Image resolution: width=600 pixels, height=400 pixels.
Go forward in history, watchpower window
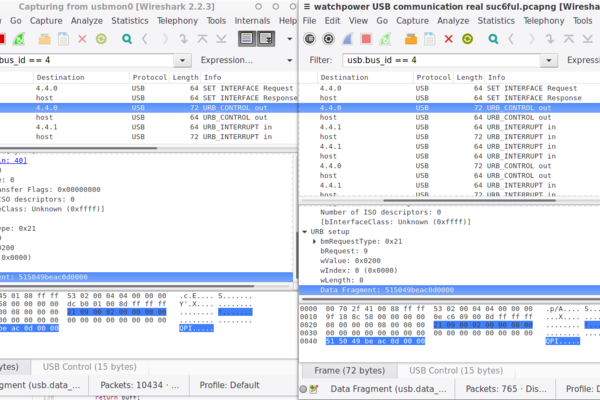(532, 39)
